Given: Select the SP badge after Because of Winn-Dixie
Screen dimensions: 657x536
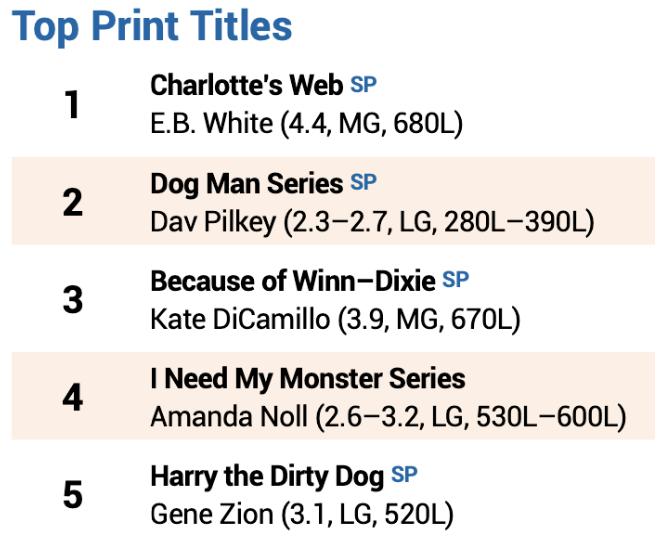Looking at the screenshot, I should [x=455, y=280].
